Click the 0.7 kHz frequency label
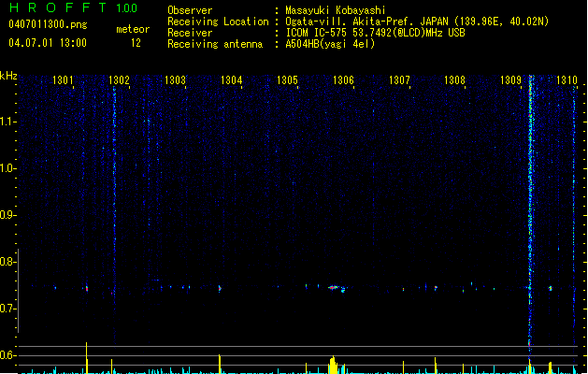588x374 pixels. (x=7, y=309)
